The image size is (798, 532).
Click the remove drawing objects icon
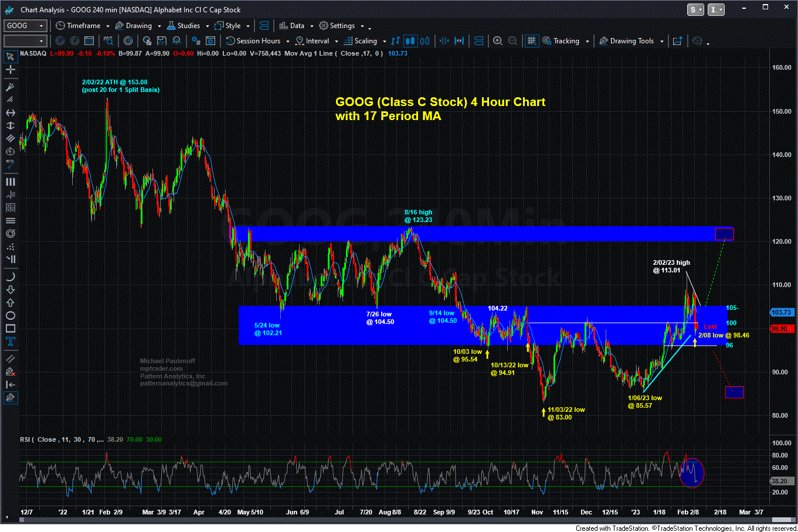tap(10, 371)
